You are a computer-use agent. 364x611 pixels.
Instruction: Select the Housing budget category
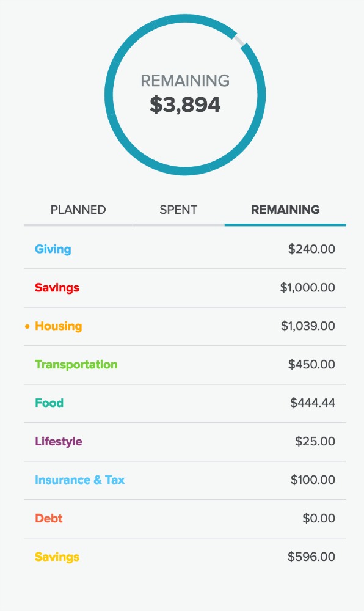coord(59,326)
